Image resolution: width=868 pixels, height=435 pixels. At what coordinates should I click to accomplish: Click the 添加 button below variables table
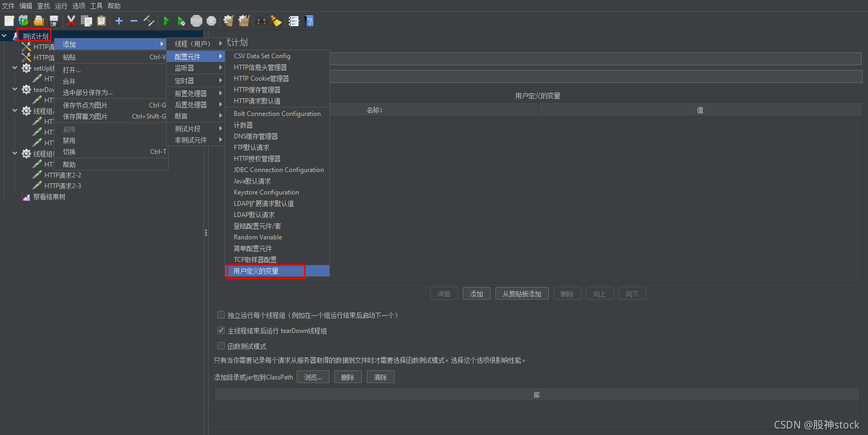click(x=477, y=294)
